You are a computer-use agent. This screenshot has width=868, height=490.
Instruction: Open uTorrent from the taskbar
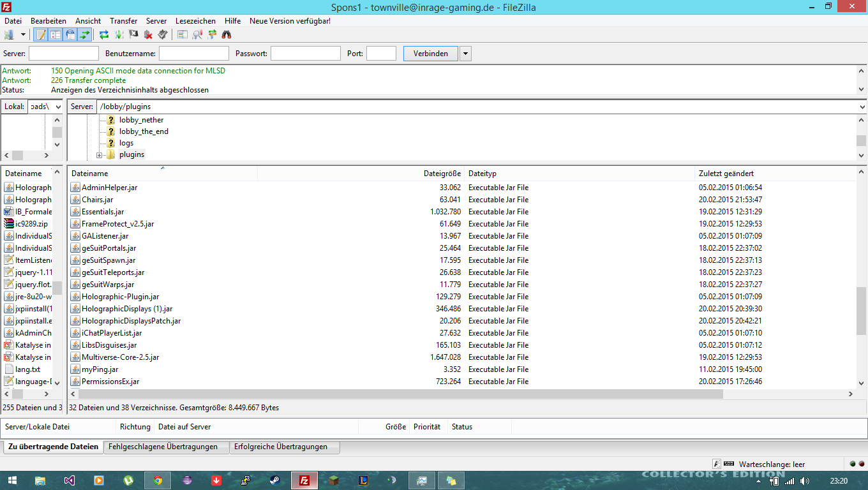[x=128, y=480]
